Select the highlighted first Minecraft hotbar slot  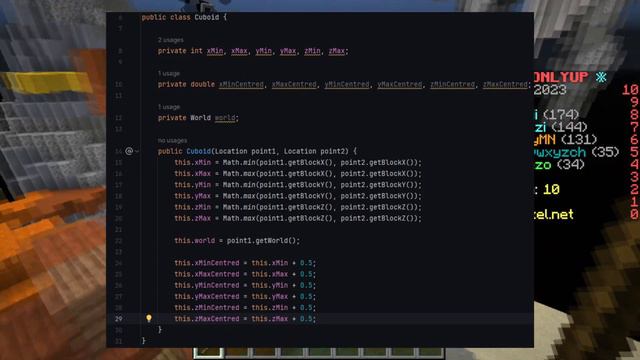208,353
